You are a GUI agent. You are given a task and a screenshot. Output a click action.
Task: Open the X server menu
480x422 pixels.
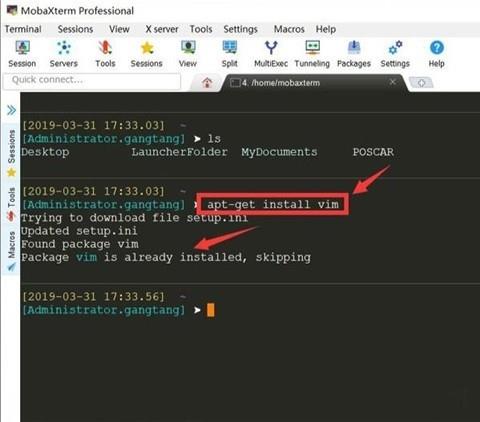pos(162,29)
